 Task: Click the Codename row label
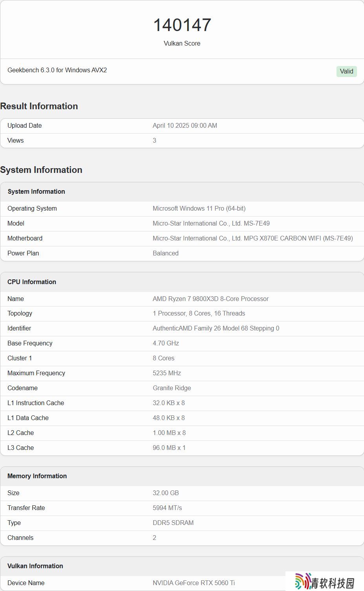point(22,388)
